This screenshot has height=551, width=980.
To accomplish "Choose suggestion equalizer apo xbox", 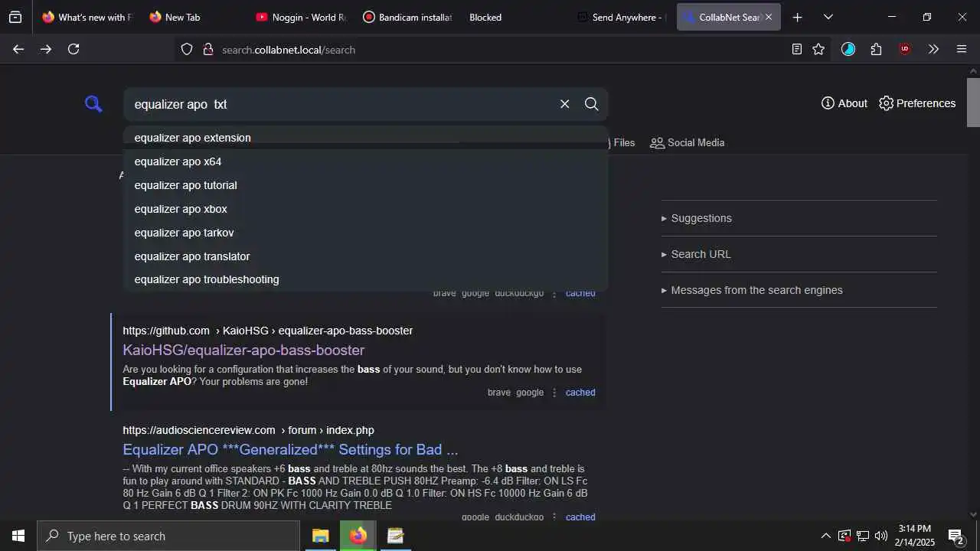I will click(x=366, y=209).
